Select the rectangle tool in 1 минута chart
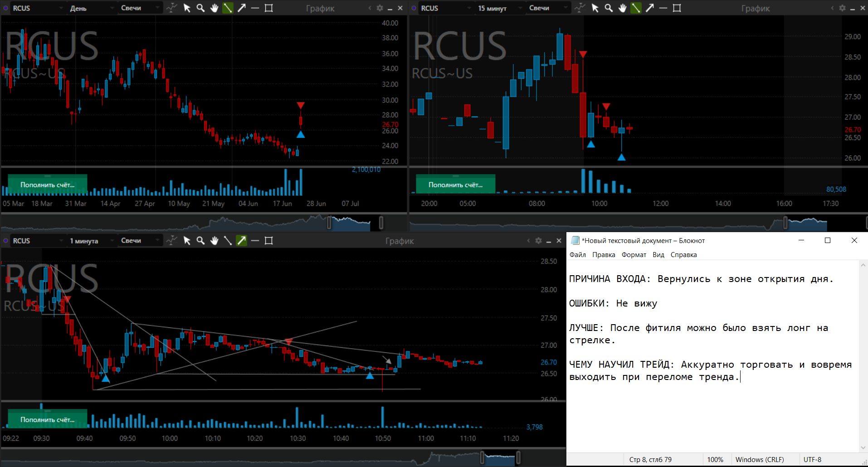Screen dimensions: 868x467 click(268, 240)
